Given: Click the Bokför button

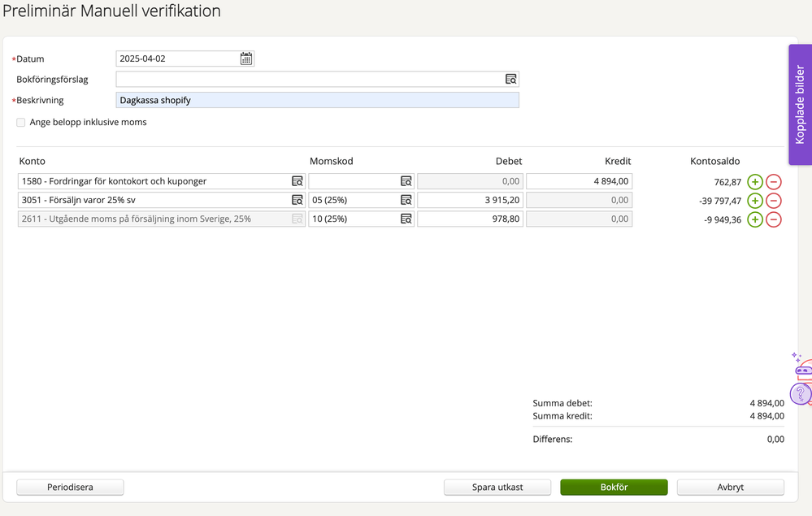Looking at the screenshot, I should [614, 487].
